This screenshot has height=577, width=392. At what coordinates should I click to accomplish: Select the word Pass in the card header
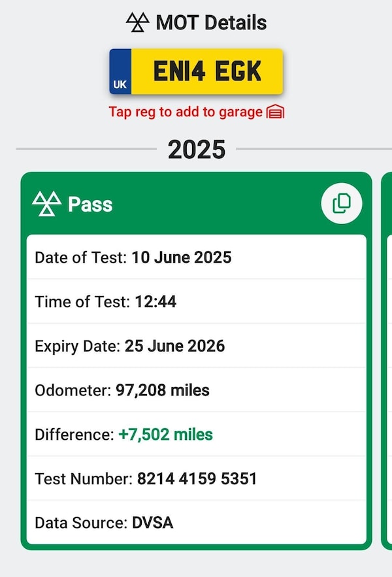click(90, 205)
